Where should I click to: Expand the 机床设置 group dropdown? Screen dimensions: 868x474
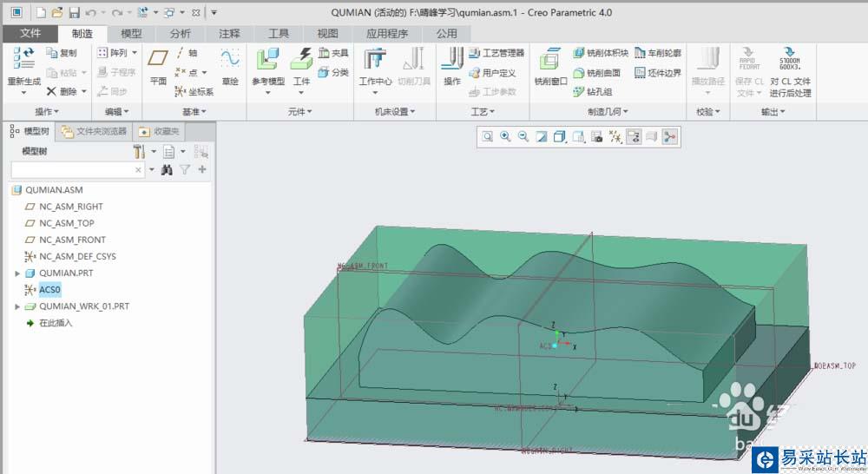coord(395,112)
